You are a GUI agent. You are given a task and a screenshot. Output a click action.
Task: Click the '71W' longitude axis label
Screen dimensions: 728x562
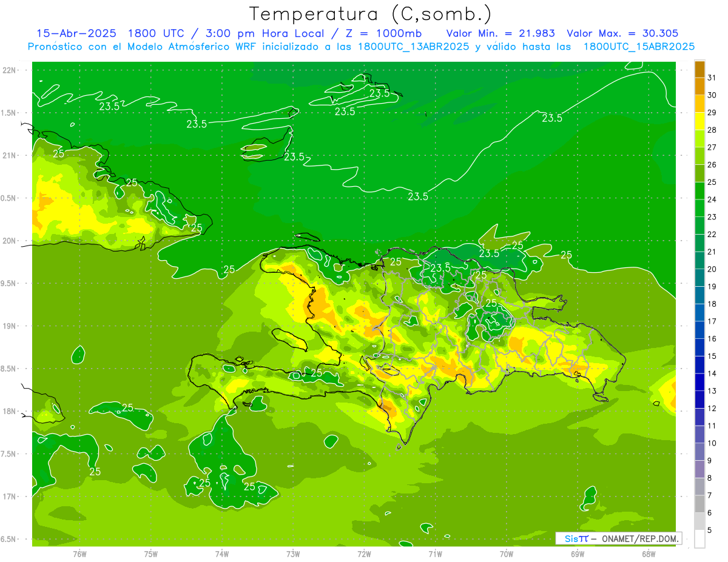435,554
